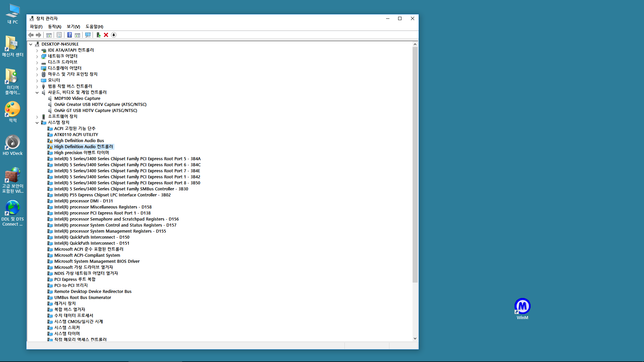The width and height of the screenshot is (644, 362).
Task: Select PCI-to-PCI 브리지 entry
Action: tap(71, 286)
